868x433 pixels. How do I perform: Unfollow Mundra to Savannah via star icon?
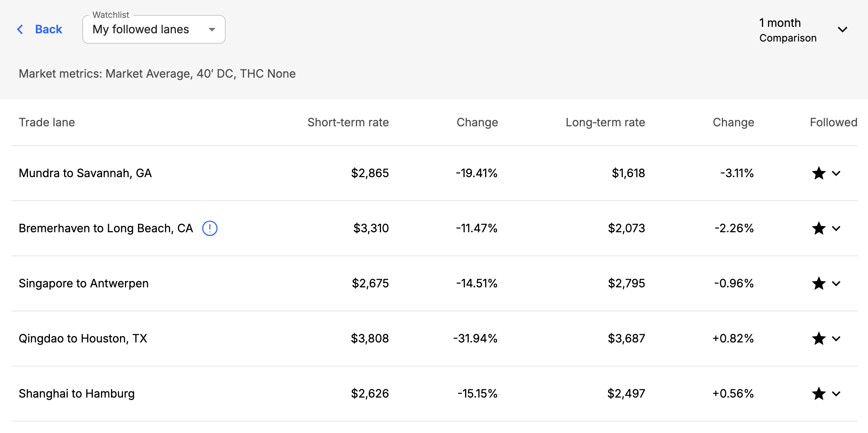coord(819,173)
